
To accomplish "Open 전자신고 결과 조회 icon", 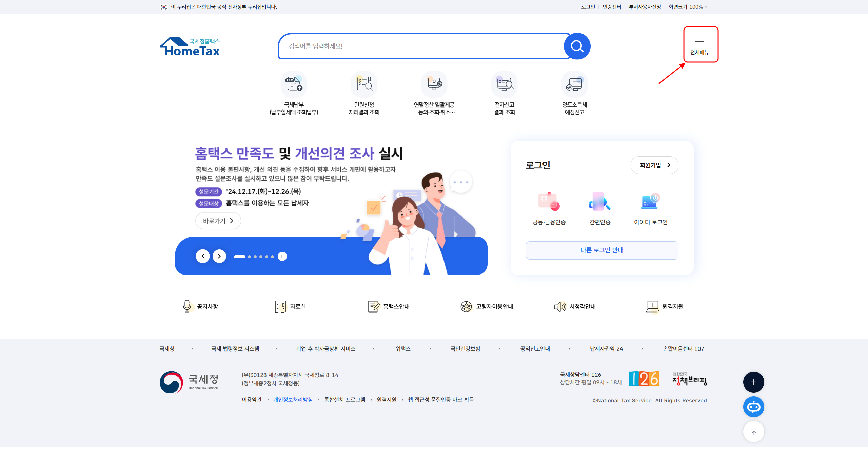I will pos(504,84).
